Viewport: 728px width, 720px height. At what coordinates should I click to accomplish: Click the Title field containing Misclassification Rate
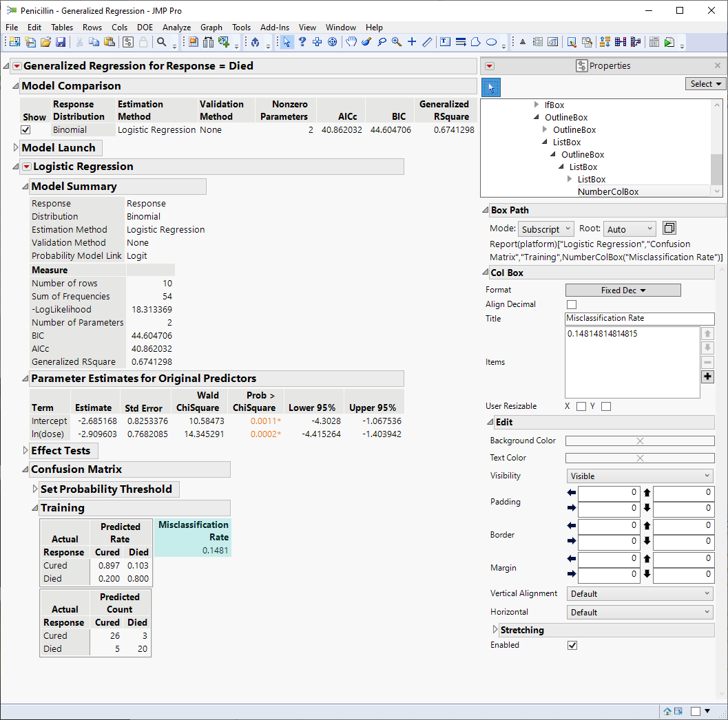639,319
